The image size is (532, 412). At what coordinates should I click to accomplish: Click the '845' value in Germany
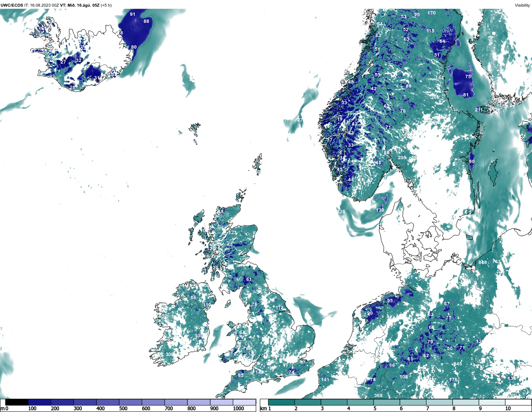(458, 364)
